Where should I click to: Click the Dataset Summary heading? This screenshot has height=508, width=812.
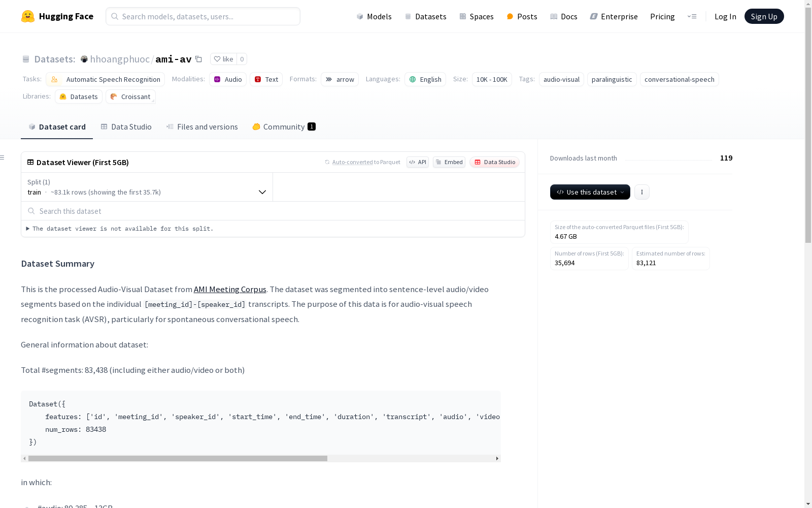tap(58, 264)
